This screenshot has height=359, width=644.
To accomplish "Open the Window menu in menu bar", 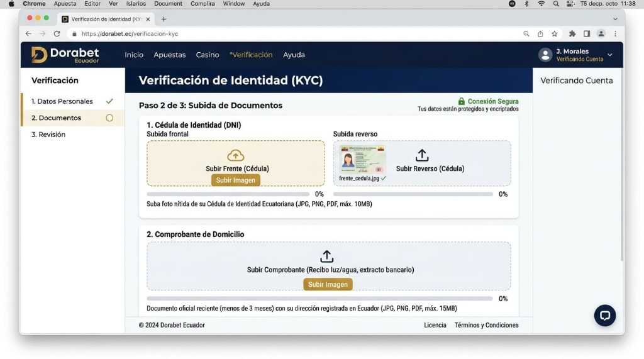I will [234, 4].
